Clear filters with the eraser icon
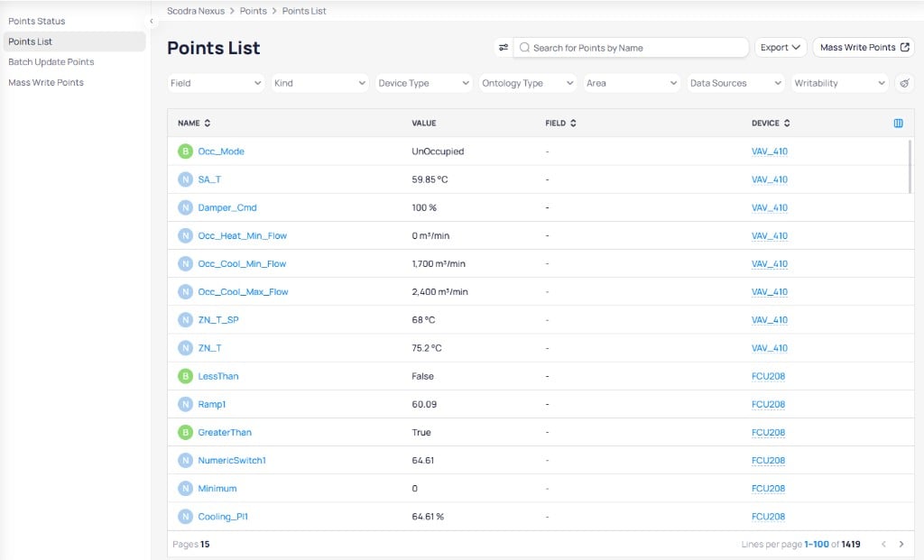924x560 pixels. tap(904, 83)
